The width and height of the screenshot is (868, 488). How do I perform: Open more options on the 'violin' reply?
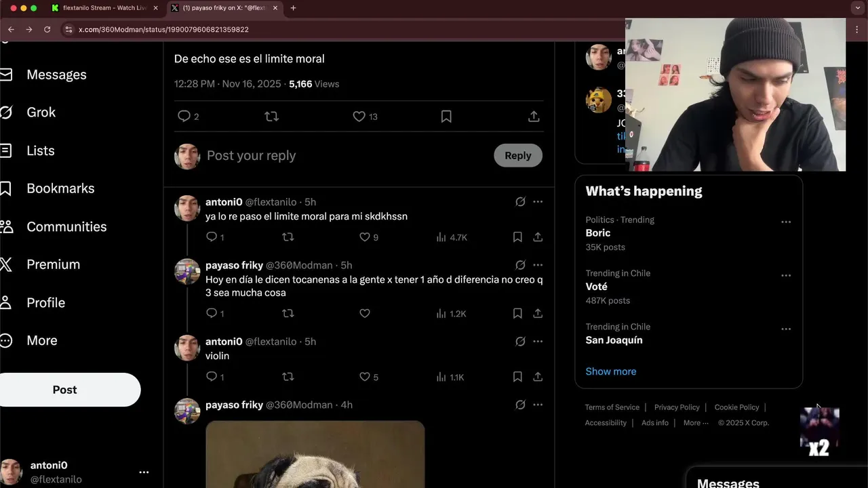pyautogui.click(x=538, y=342)
